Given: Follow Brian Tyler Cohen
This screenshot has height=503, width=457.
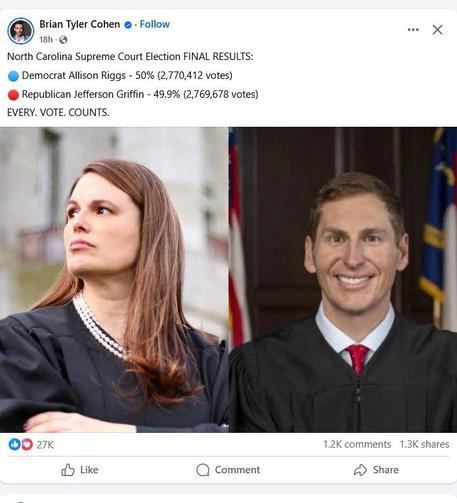Looking at the screenshot, I should click(155, 24).
